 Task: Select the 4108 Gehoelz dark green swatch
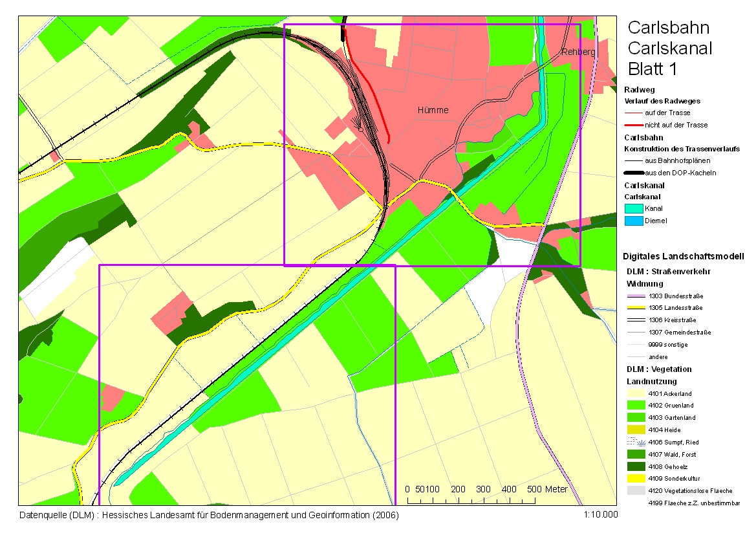634,466
